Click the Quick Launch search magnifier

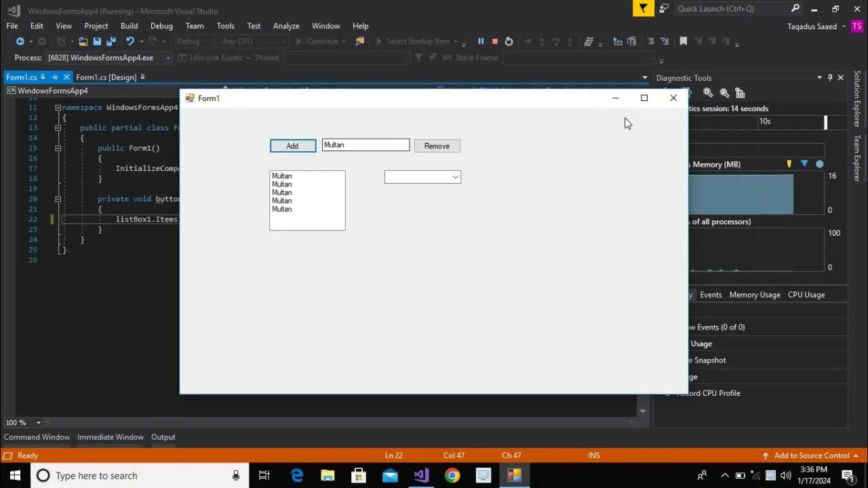point(795,8)
